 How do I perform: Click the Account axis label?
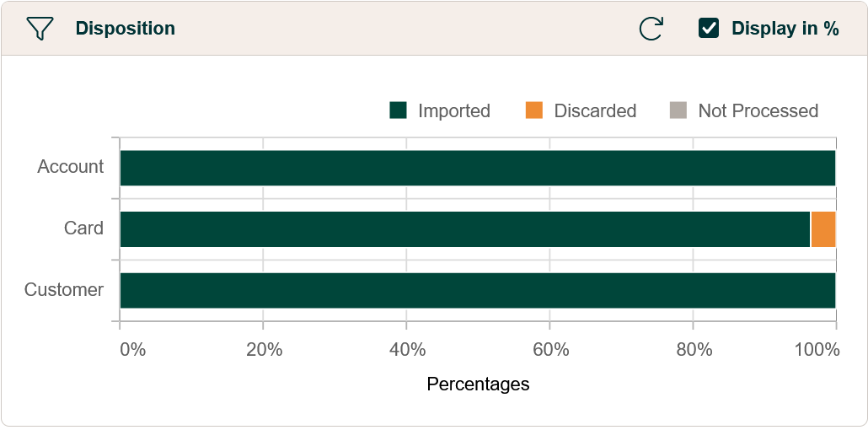71,167
